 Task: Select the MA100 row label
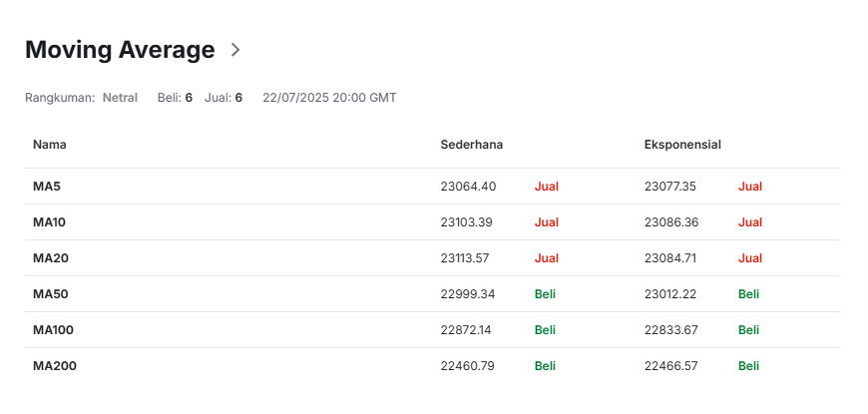pyautogui.click(x=53, y=330)
